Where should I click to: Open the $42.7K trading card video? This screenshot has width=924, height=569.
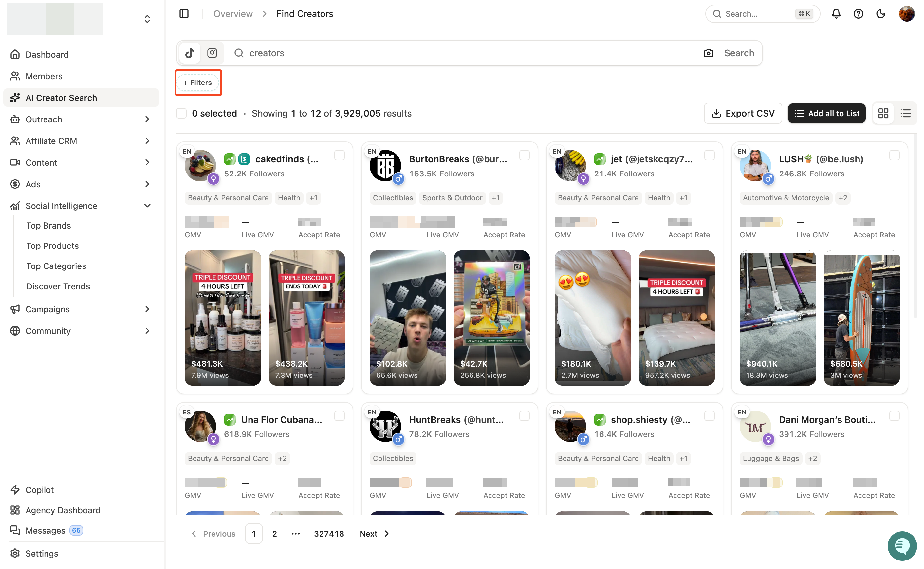[491, 318]
